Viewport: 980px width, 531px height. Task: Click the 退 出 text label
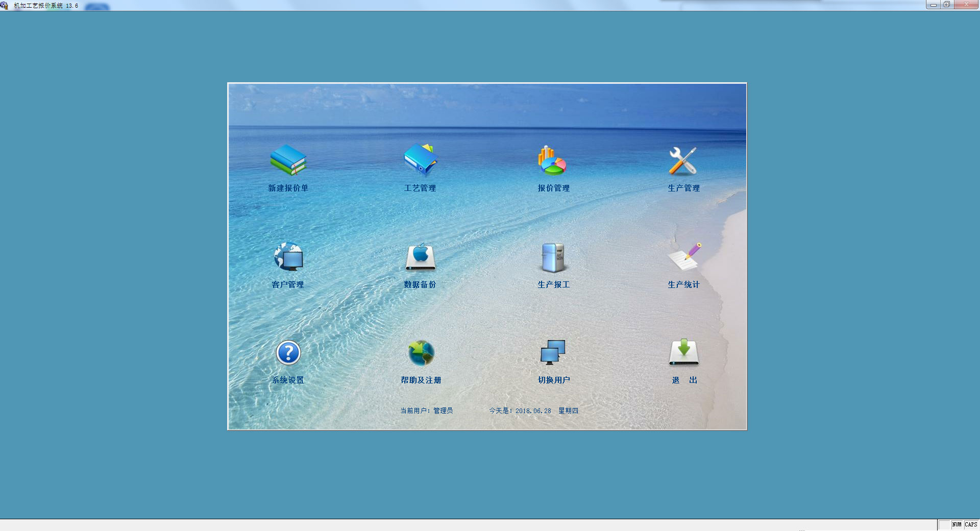(684, 380)
